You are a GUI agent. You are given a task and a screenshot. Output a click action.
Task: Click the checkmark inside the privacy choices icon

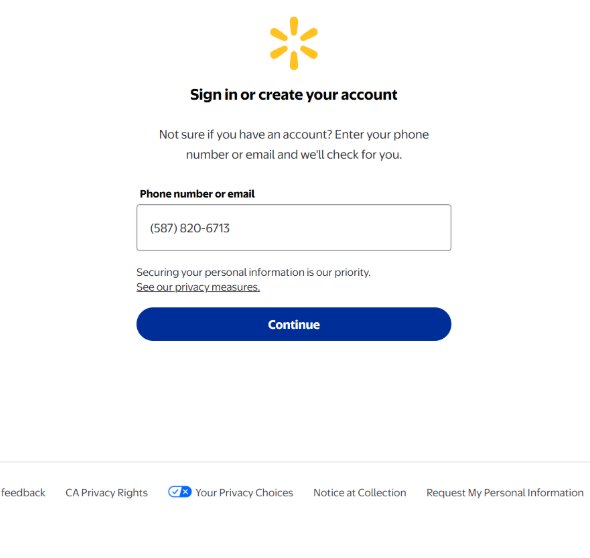pyautogui.click(x=175, y=492)
